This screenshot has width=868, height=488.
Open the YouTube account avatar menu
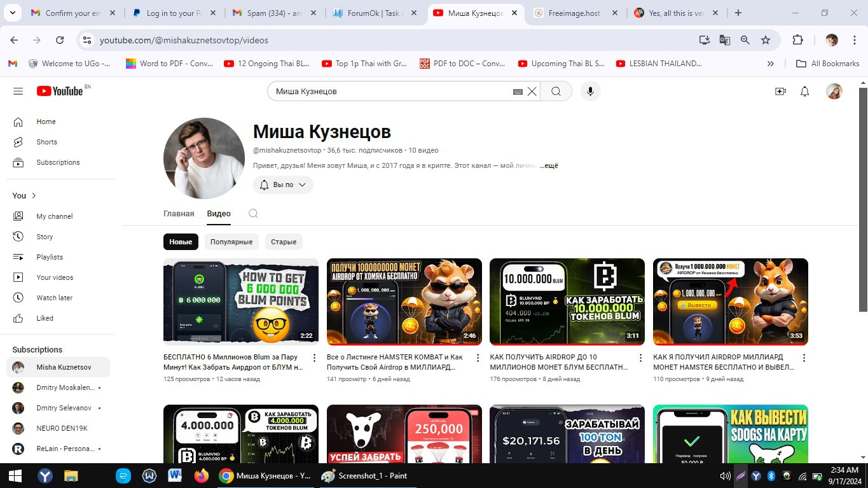pyautogui.click(x=834, y=91)
